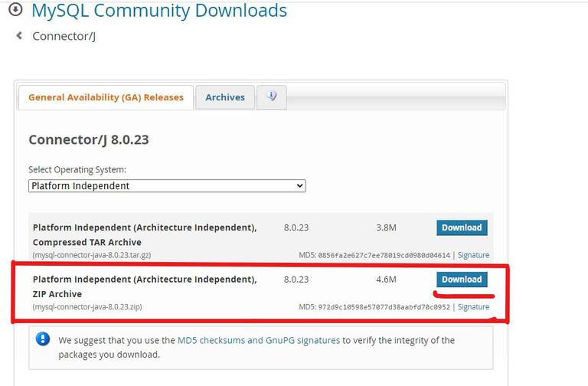Screen dimensions: 588x386
Task: Click the back arrow next to Connector/J
Action: click(19, 36)
